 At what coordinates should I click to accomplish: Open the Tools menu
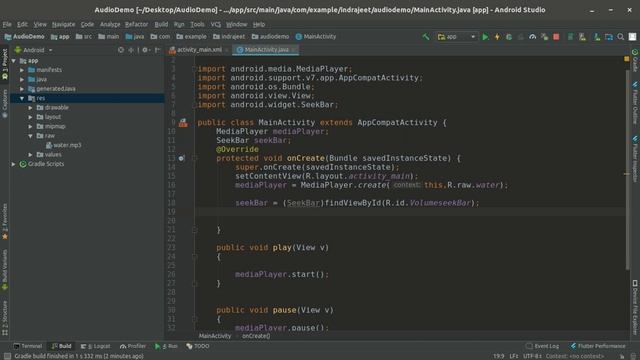[197, 24]
